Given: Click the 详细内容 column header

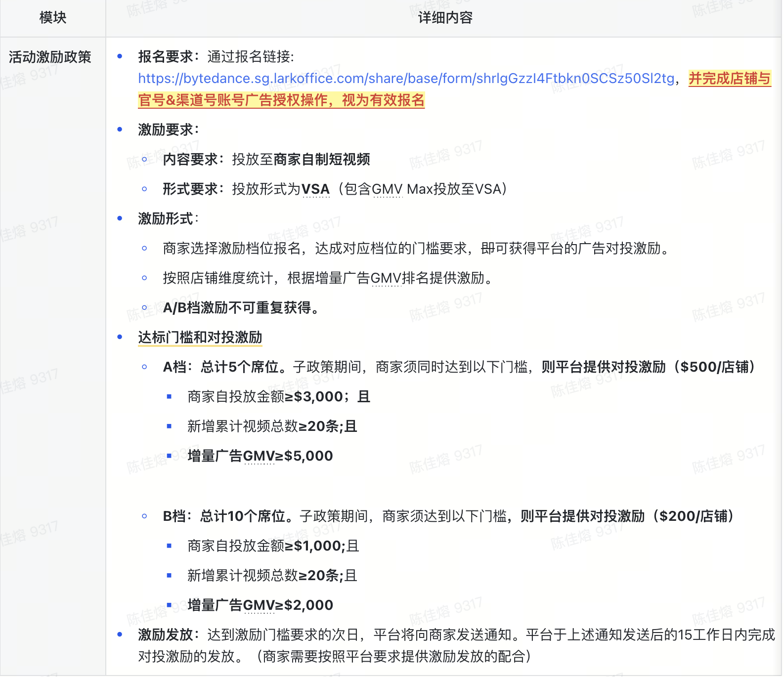Looking at the screenshot, I should pos(445,18).
